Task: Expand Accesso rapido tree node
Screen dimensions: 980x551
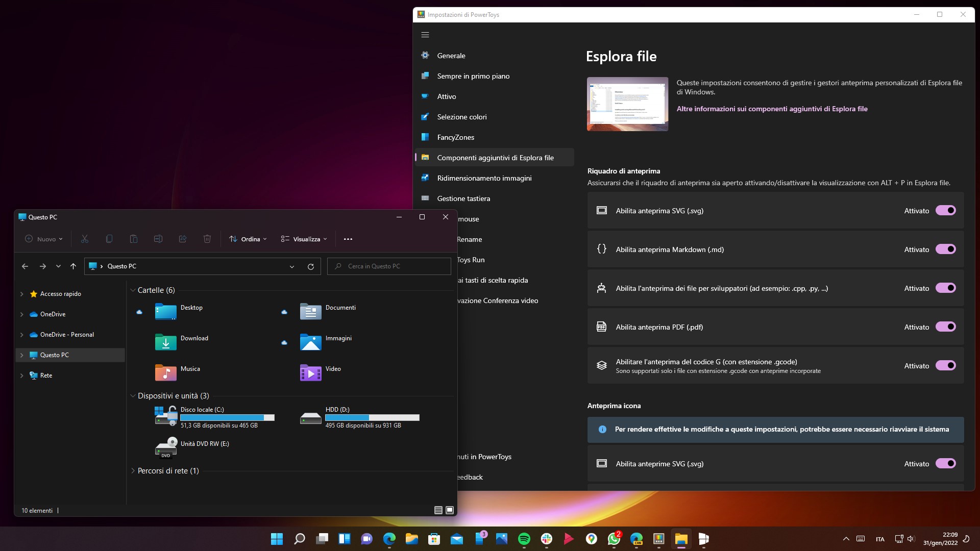Action: (21, 294)
